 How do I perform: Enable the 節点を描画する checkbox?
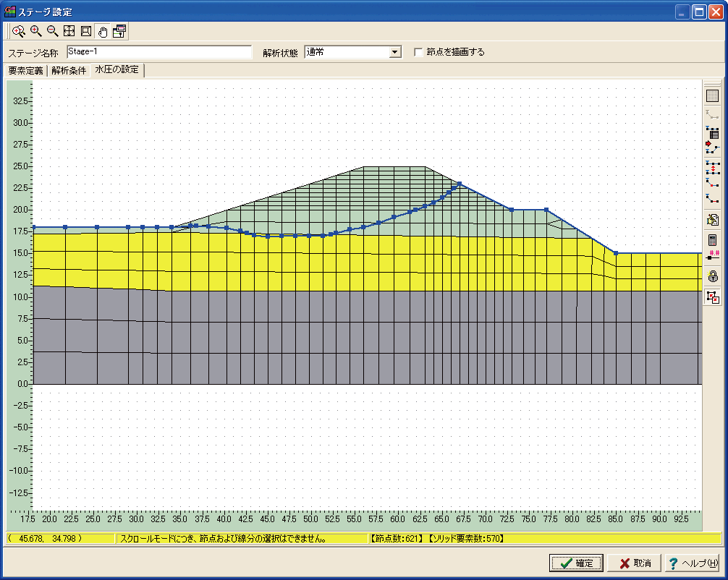(418, 52)
